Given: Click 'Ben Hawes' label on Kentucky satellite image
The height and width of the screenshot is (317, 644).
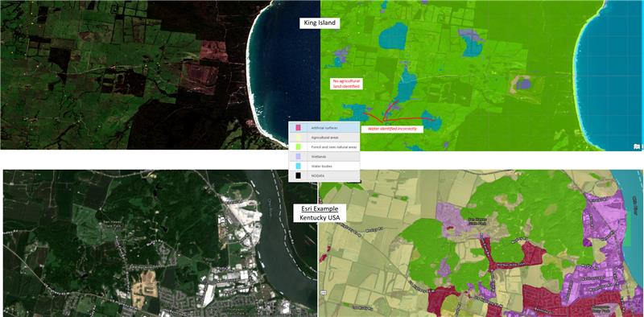Looking at the screenshot, I should [113, 222].
